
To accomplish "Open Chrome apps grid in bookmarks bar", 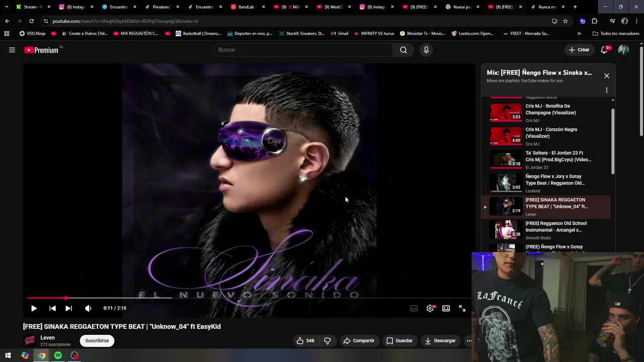I will click(x=7, y=34).
